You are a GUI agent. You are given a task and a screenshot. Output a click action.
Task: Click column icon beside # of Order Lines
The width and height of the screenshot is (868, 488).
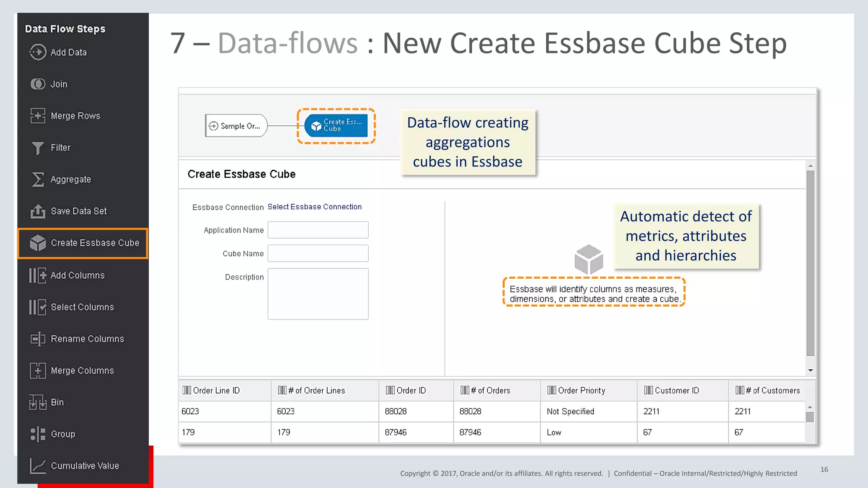282,390
